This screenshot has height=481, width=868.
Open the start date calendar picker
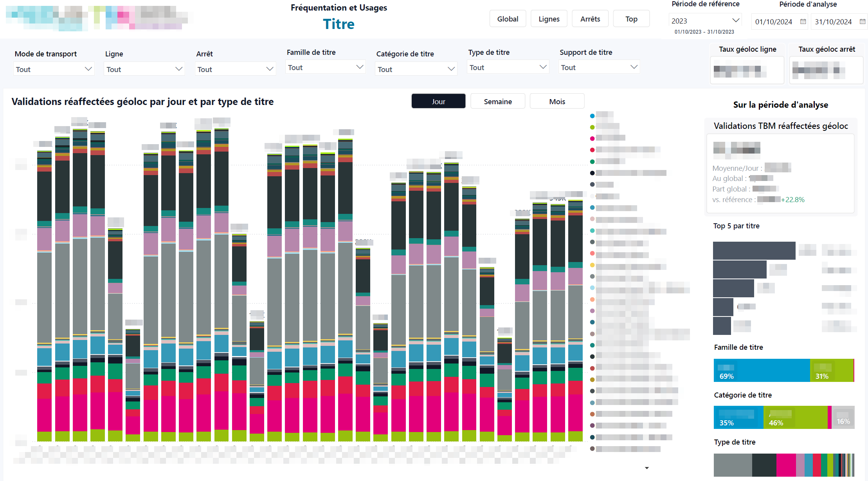(x=803, y=22)
